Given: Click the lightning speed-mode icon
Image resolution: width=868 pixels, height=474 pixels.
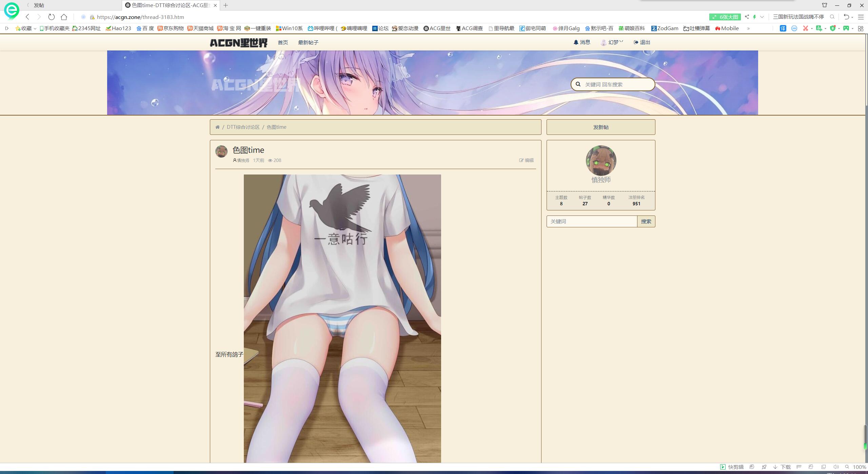Looking at the screenshot, I should (x=754, y=17).
